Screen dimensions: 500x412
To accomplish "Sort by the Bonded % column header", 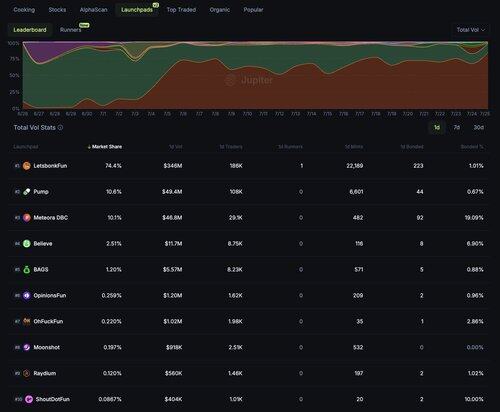I will (472, 147).
